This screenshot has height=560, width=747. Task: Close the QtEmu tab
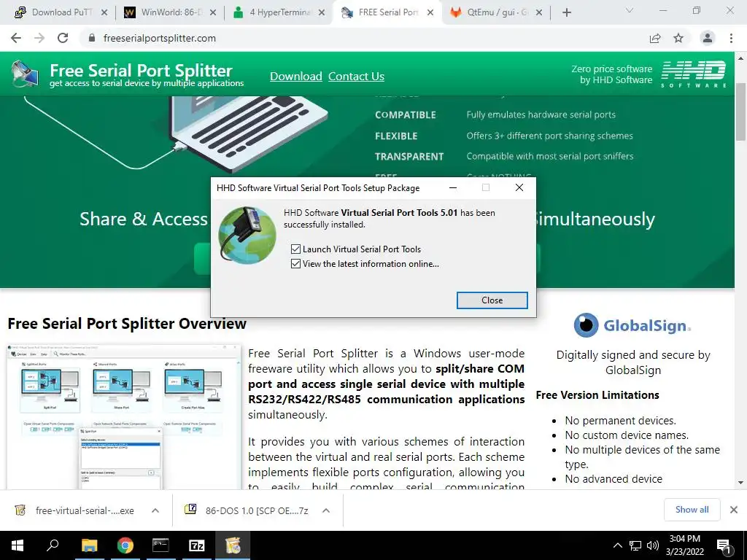point(539,13)
